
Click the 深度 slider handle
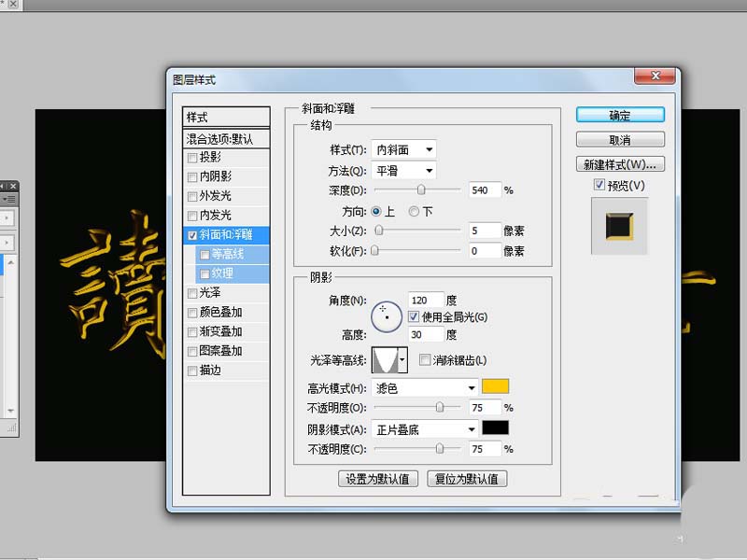(x=421, y=190)
